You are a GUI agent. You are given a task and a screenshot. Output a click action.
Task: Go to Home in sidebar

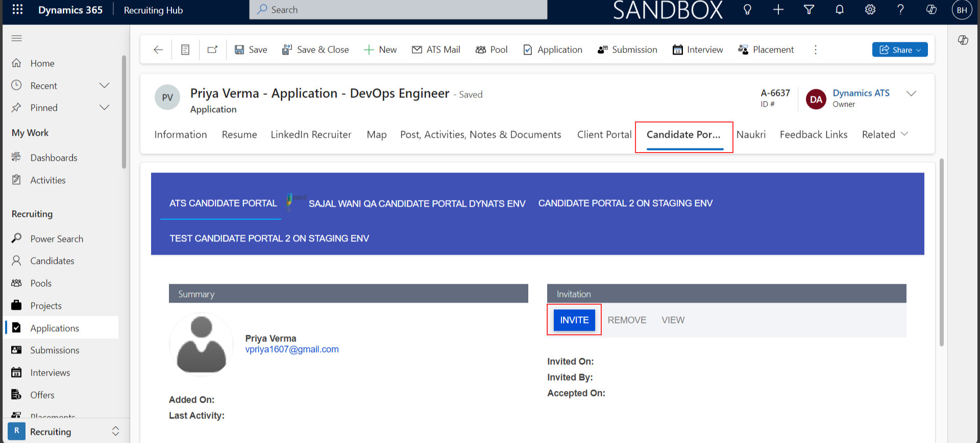[x=42, y=63]
